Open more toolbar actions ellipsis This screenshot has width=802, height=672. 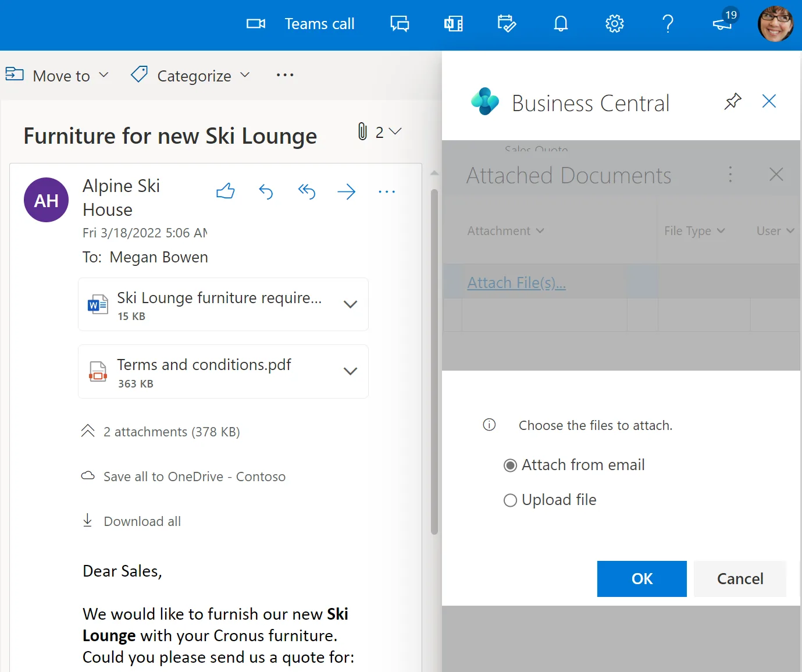click(285, 75)
